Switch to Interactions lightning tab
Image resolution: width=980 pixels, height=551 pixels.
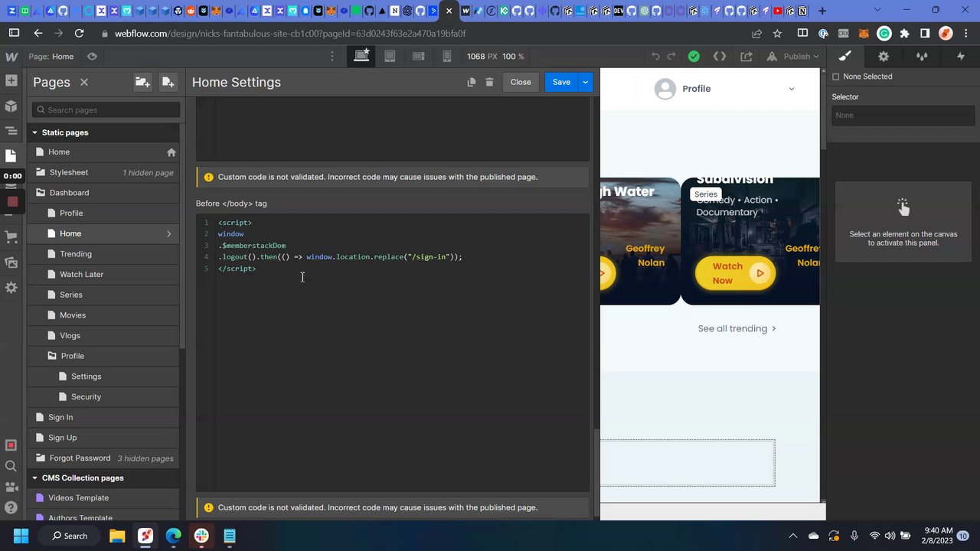pos(961,57)
